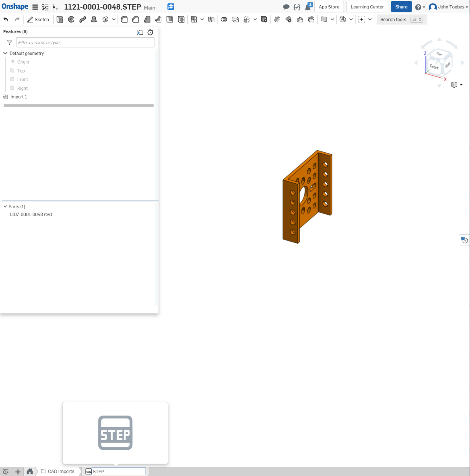
Task: Select the Move face tool
Action: 300,19
